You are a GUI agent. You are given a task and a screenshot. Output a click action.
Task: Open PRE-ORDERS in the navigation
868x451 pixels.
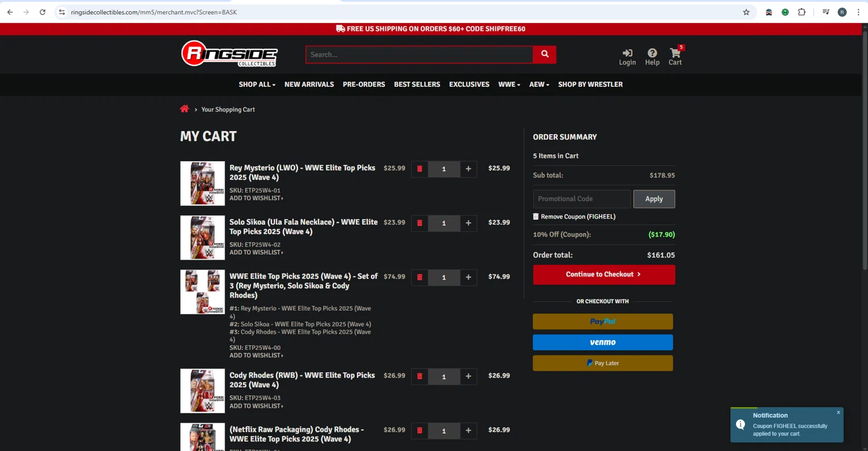[x=364, y=84]
